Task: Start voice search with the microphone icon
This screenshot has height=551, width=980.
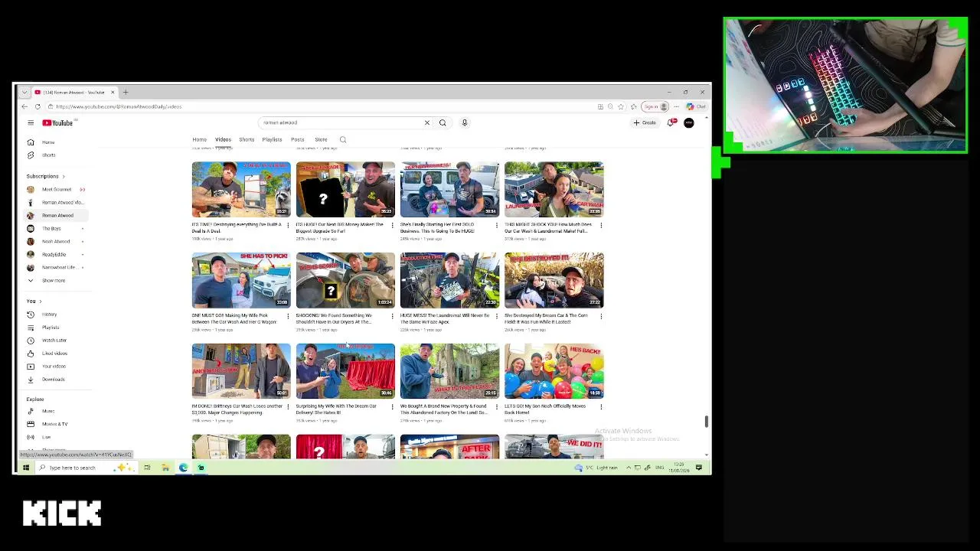Action: [464, 122]
